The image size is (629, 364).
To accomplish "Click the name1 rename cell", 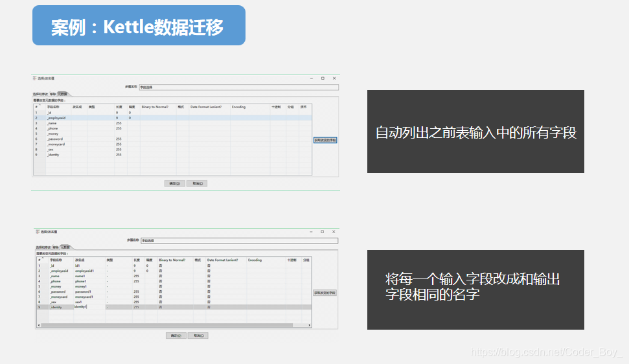I will click(80, 276).
